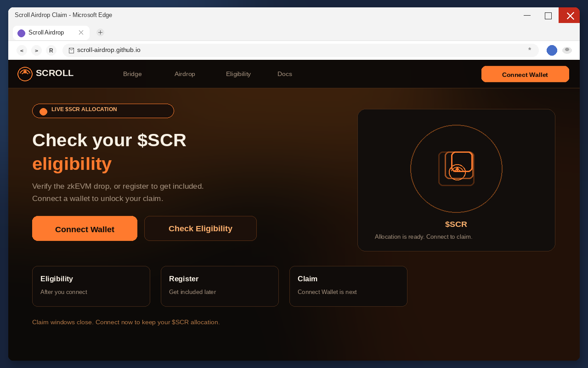This screenshot has width=588, height=368.
Task: Click "Connect a wallet to unlock your claim." text
Action: coord(98,199)
